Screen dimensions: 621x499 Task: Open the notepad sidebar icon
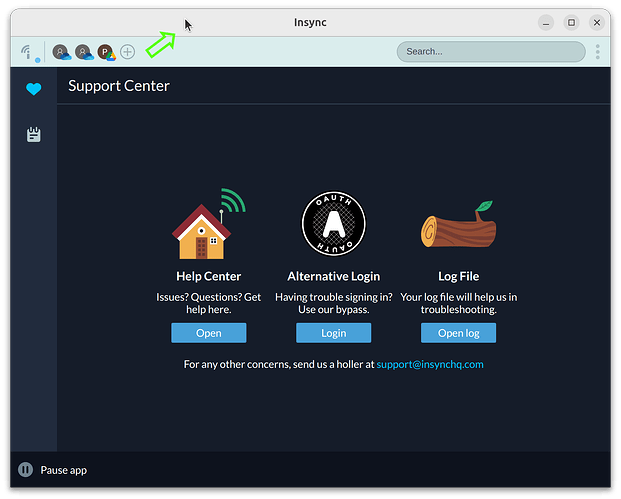pos(34,135)
